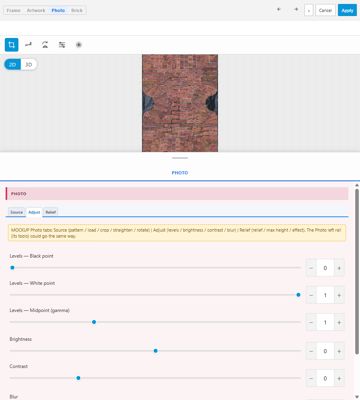Switch preview to 2D mode
This screenshot has width=360, height=400.
click(13, 64)
